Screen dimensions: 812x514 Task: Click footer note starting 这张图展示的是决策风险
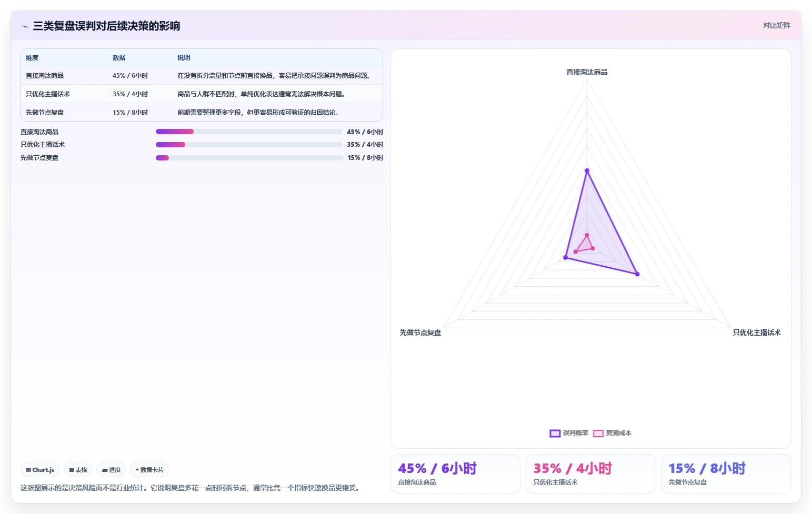pos(192,488)
